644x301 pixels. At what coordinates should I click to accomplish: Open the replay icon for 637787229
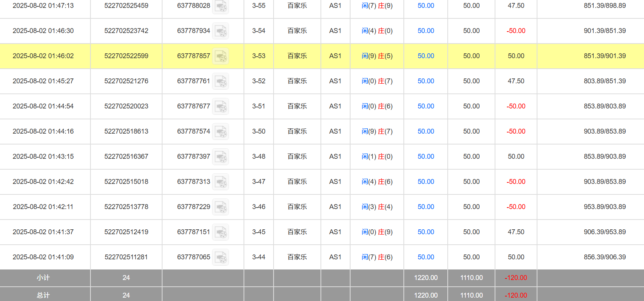pos(221,207)
